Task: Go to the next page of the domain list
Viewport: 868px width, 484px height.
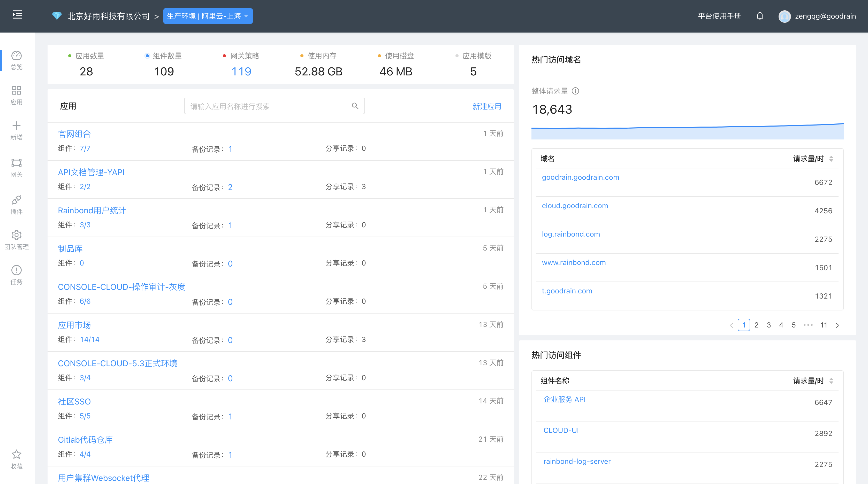Action: click(837, 325)
